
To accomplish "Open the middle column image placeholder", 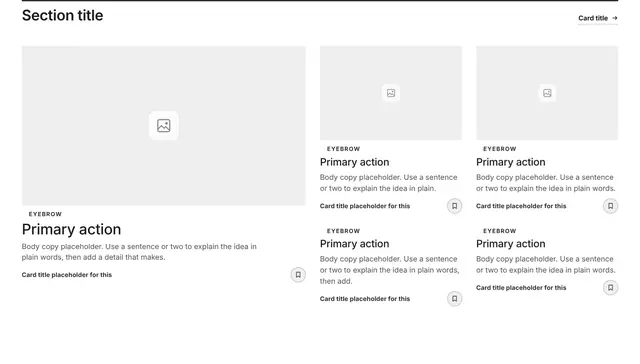I will [x=391, y=93].
